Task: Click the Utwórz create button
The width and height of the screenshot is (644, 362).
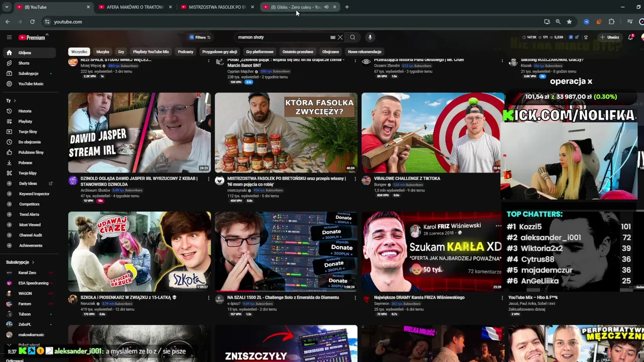Action: (x=610, y=37)
